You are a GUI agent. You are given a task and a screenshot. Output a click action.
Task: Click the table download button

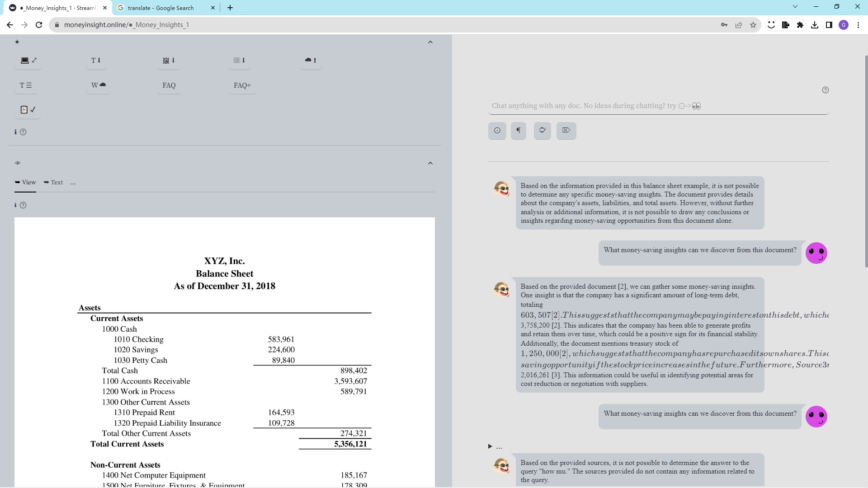[x=240, y=60]
